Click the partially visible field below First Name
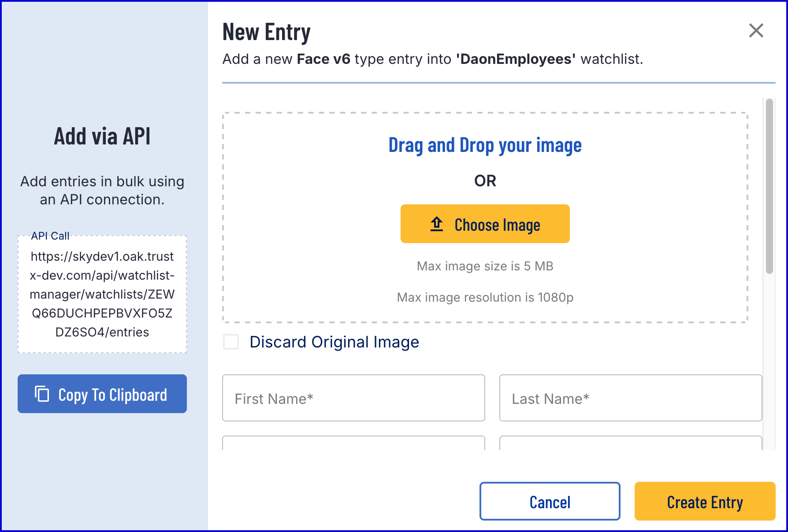Image resolution: width=788 pixels, height=532 pixels. [353, 443]
